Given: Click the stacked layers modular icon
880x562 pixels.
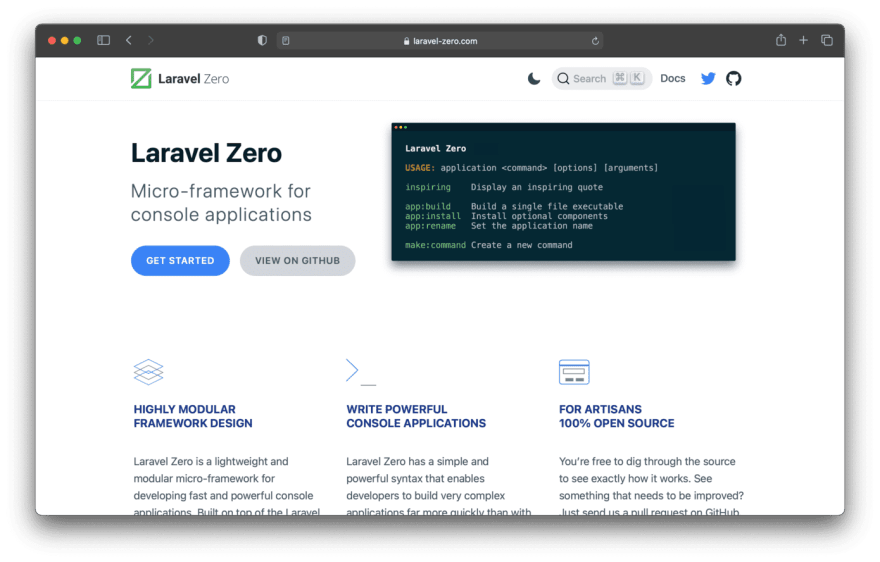Looking at the screenshot, I should click(148, 372).
